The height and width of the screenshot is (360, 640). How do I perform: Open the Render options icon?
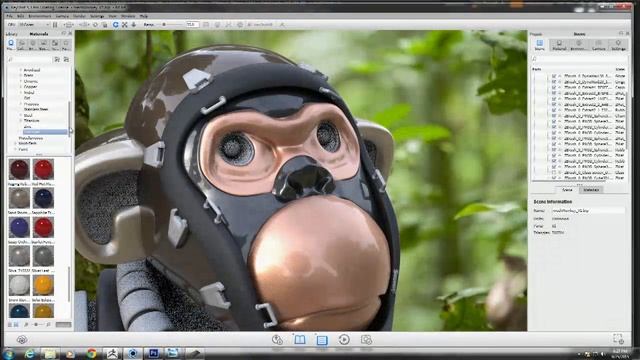point(366,340)
